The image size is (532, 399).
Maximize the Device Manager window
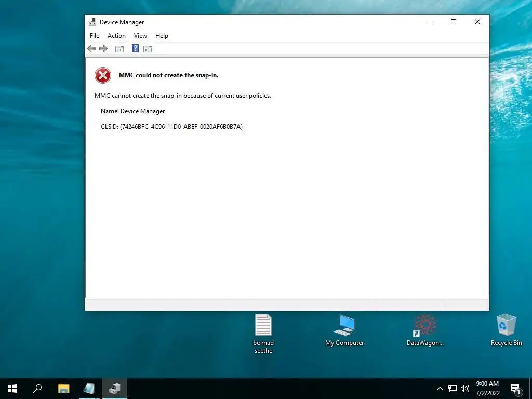pos(453,22)
